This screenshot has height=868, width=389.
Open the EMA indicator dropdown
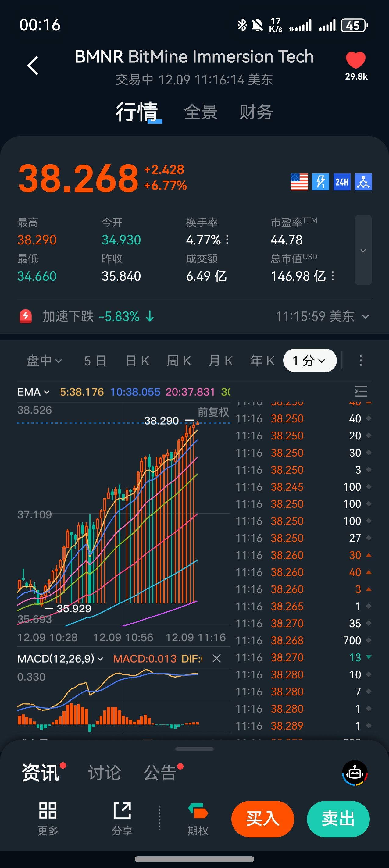tap(33, 392)
